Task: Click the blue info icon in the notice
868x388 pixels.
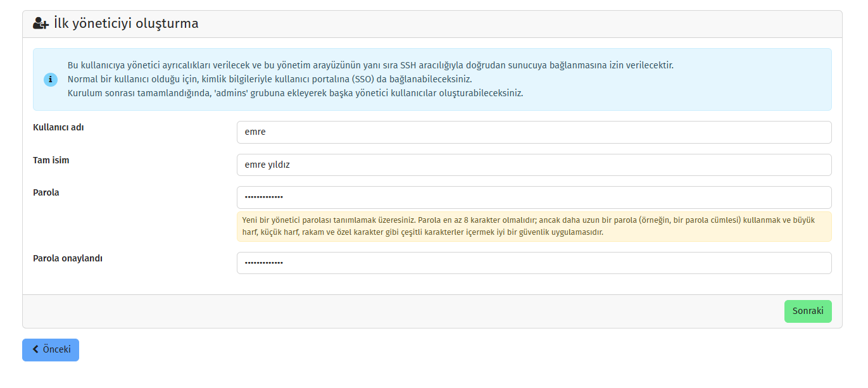Action: (x=51, y=80)
